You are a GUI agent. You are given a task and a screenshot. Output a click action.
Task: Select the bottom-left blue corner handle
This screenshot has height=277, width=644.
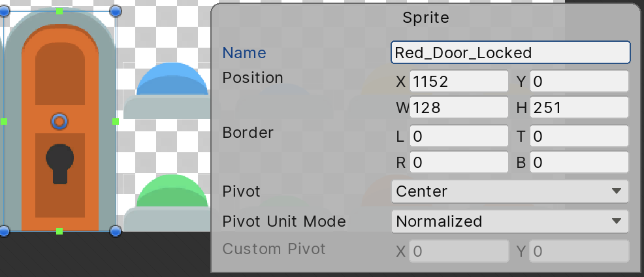pos(4,231)
